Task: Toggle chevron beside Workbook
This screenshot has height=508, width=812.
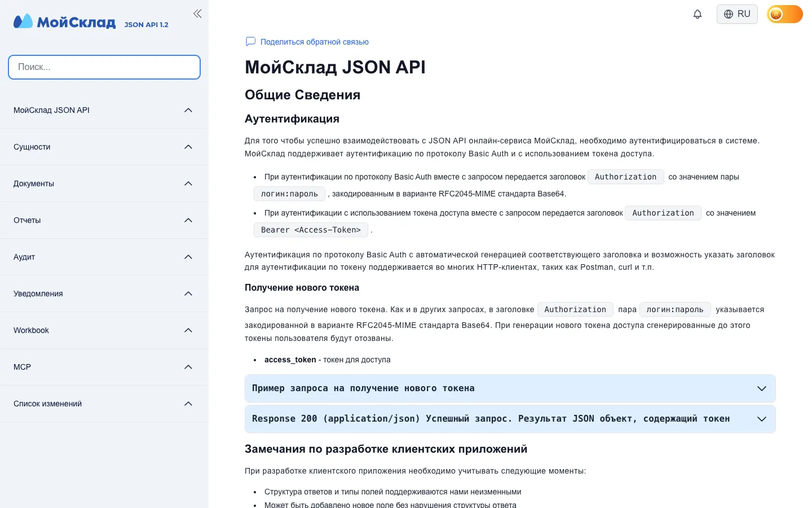Action: [x=188, y=330]
